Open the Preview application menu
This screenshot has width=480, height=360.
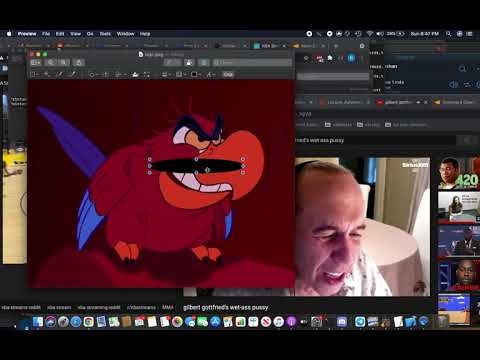(x=27, y=34)
